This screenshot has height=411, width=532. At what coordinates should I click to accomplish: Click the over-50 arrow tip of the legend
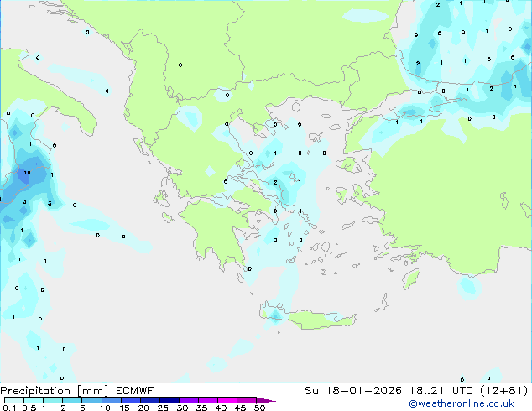coord(266,400)
